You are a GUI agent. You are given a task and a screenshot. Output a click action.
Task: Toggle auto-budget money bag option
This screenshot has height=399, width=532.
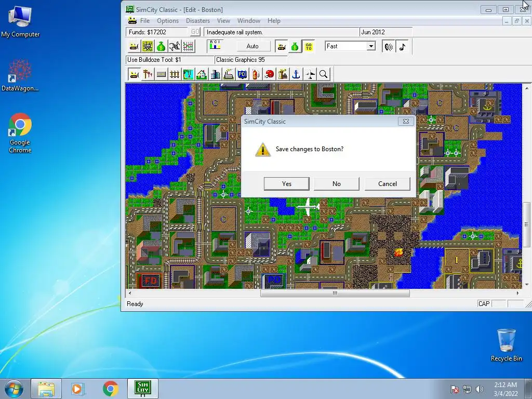tap(295, 46)
